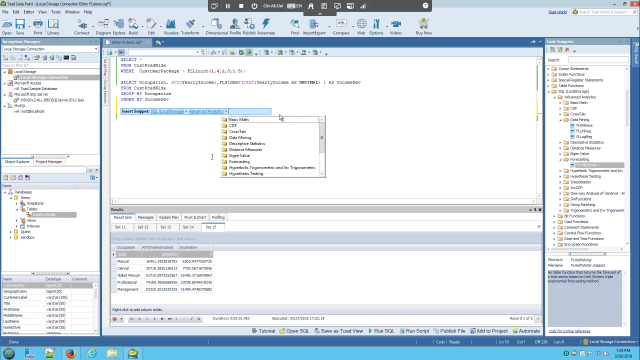The image size is (640, 360).
Task: Expand Descriptive Statistics folder in Code Snippets tree
Action: coord(560,142)
